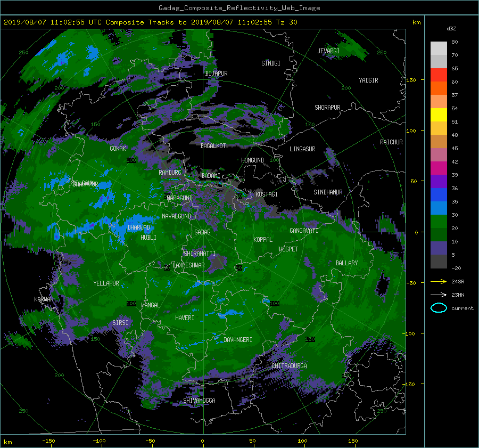Click the slate violet 10 dBZ legend swatch
The image size is (479, 448).
point(439,248)
